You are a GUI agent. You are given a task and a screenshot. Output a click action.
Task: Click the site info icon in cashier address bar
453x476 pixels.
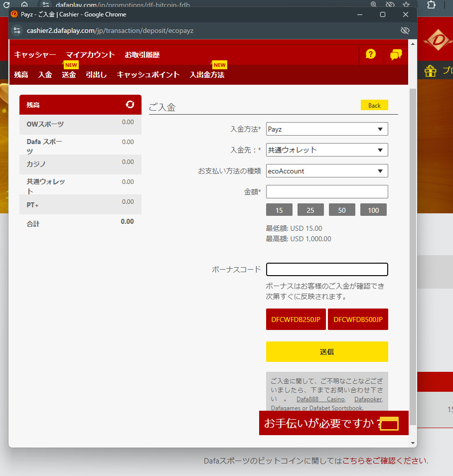[x=17, y=30]
